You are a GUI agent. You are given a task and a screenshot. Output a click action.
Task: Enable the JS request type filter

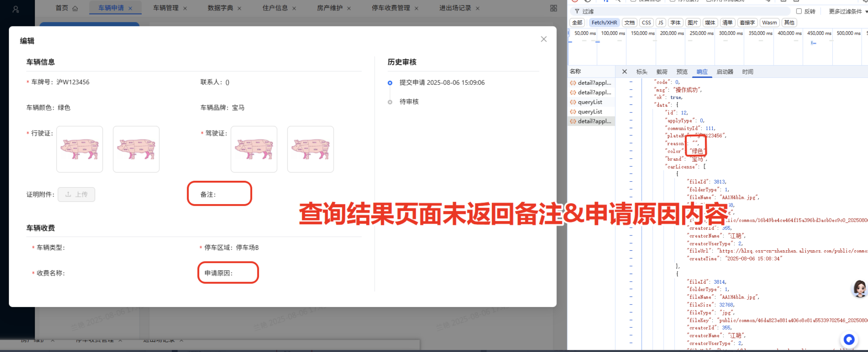[x=660, y=23]
